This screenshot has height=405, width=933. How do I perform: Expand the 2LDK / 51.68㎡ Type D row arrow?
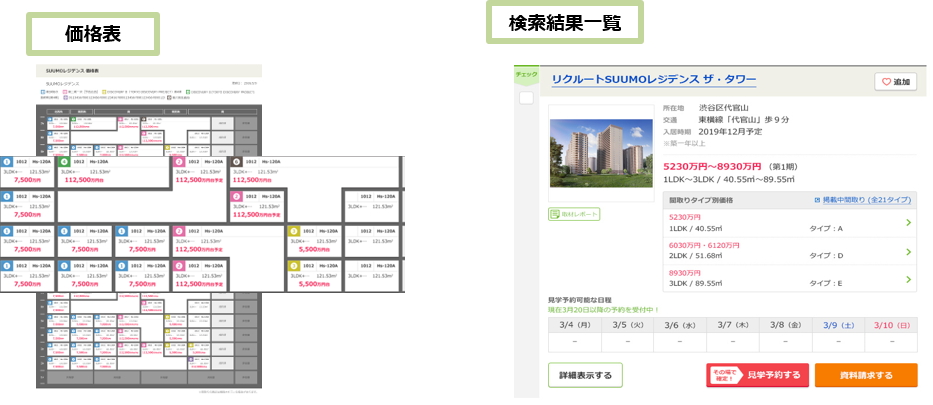[908, 252]
